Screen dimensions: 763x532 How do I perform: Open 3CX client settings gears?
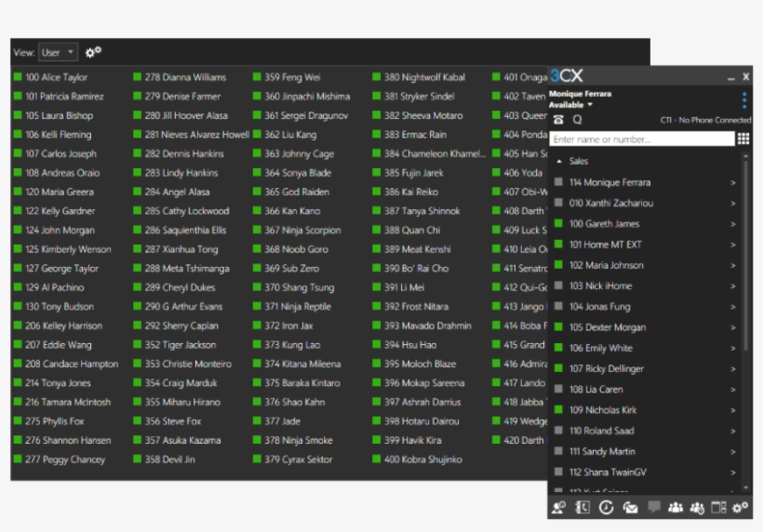(740, 508)
